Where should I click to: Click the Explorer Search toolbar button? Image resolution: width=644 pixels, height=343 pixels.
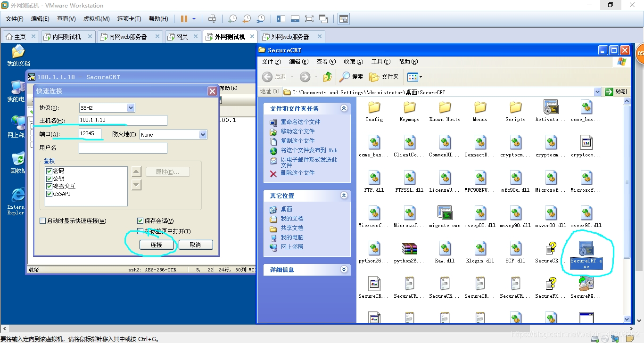[x=352, y=76]
